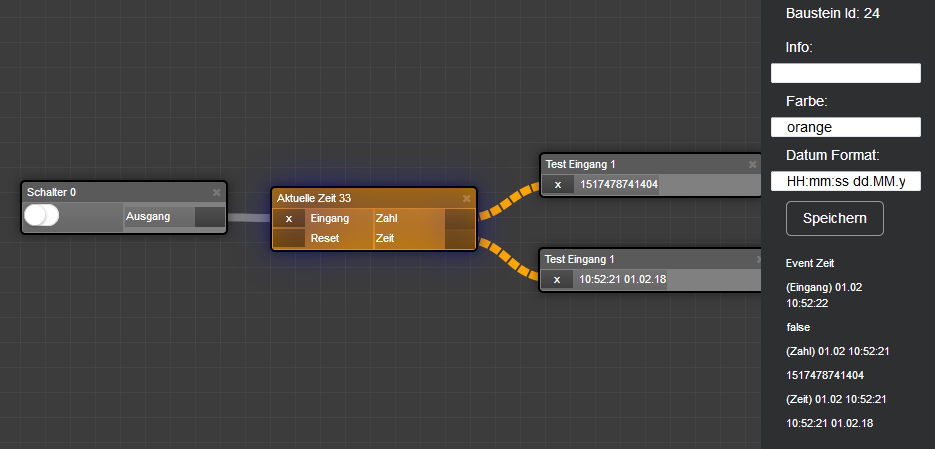Select the Schalter 0 title
Image resolution: width=935 pixels, height=449 pixels.
tap(51, 192)
